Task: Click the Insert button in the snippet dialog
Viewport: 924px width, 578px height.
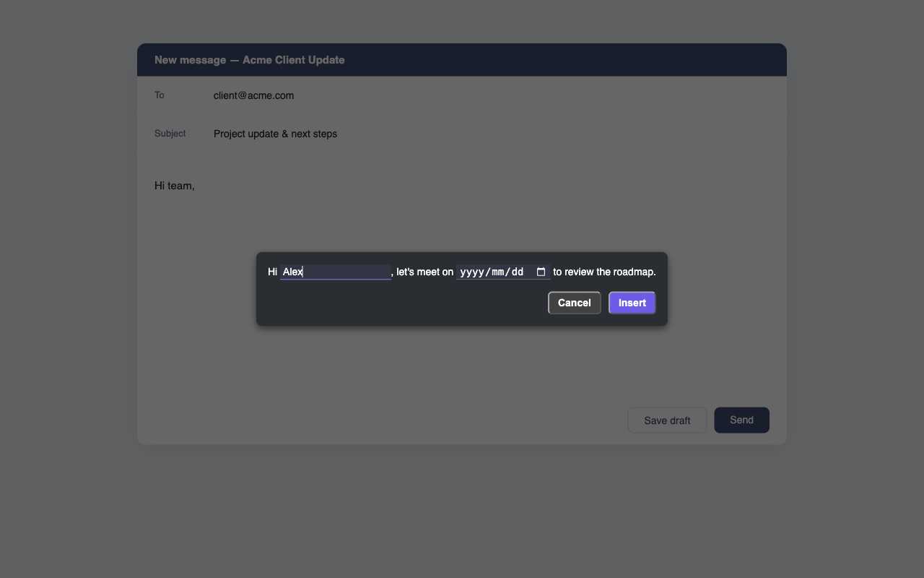Action: 632,303
